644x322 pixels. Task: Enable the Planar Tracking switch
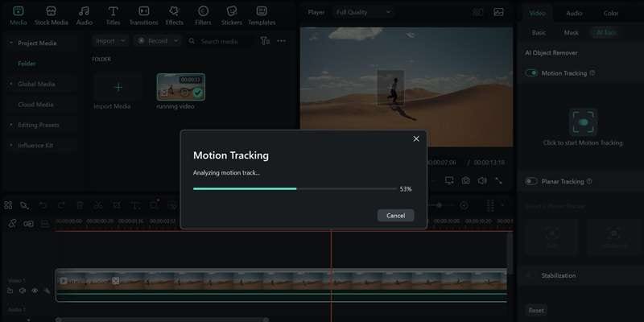tap(531, 181)
